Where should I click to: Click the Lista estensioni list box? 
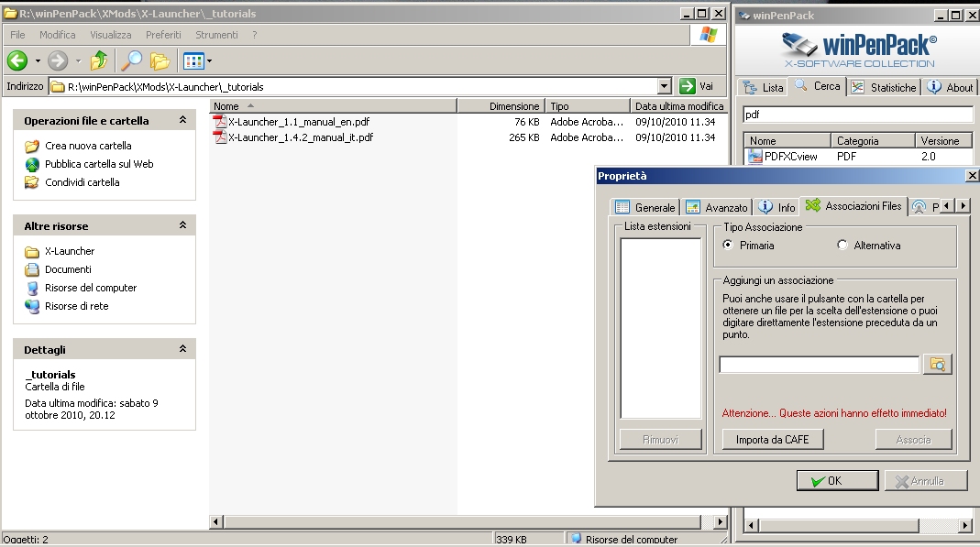(661, 328)
